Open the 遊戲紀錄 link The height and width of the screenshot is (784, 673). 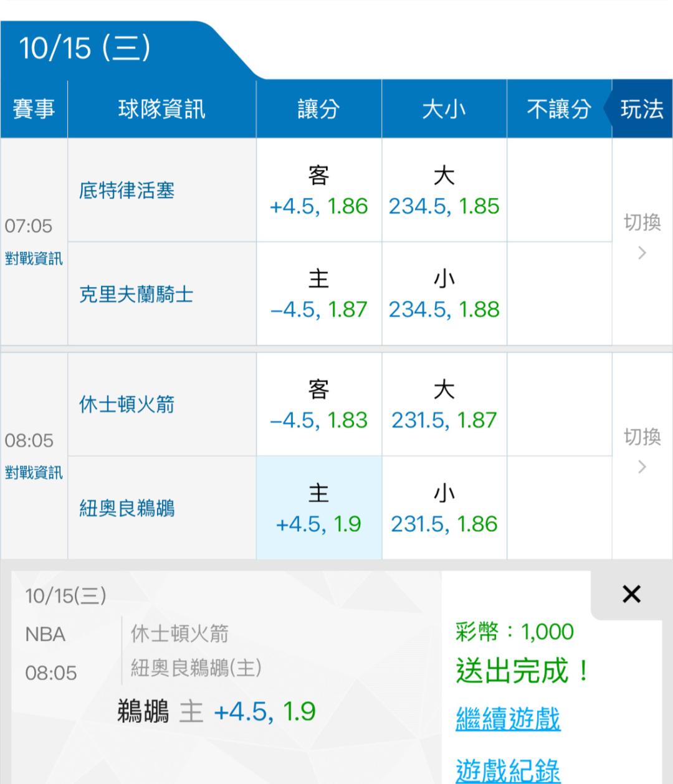click(x=508, y=770)
